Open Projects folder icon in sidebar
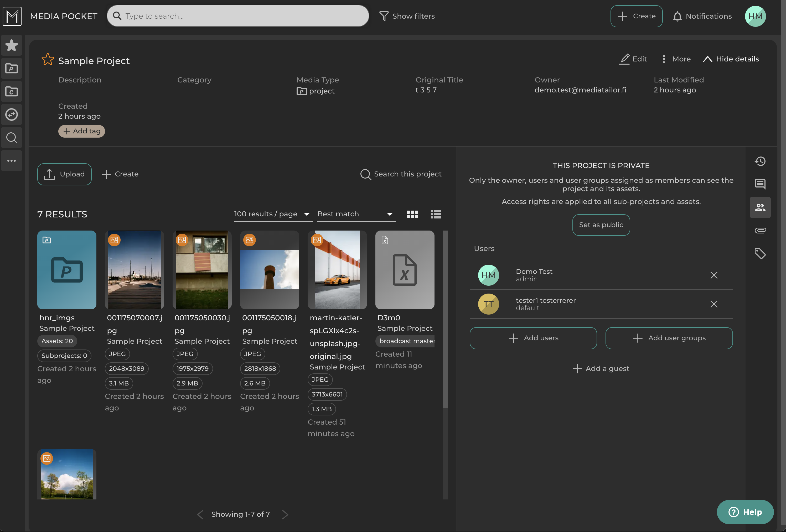786x532 pixels. (x=12, y=69)
